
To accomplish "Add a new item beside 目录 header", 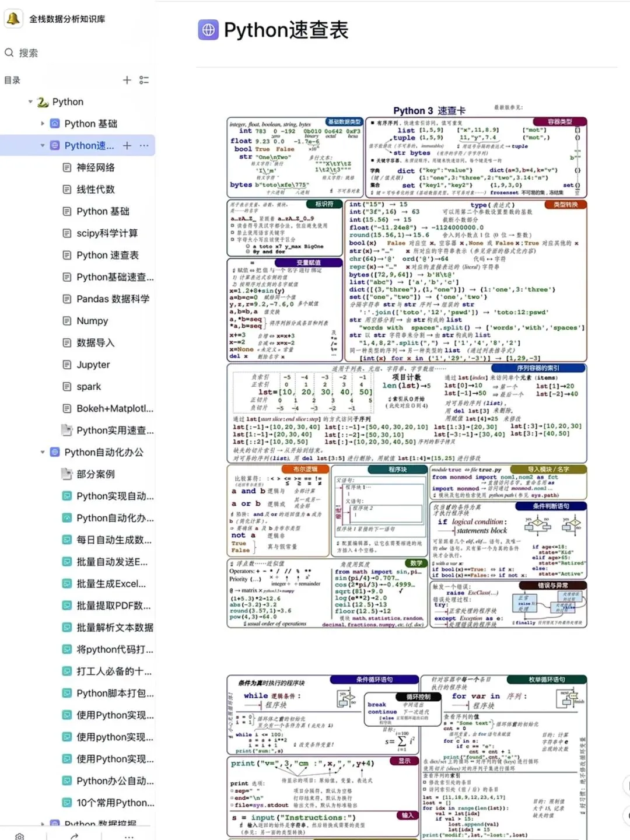I will click(x=127, y=80).
